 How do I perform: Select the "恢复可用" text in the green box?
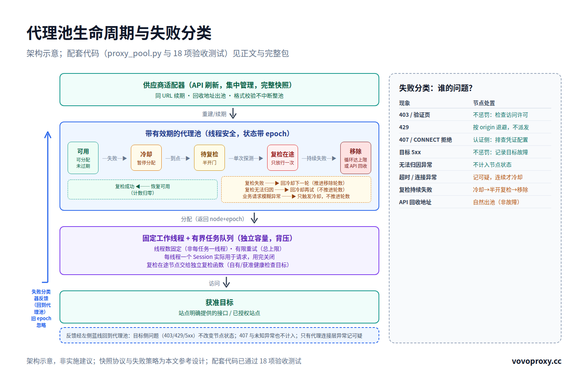(x=160, y=187)
